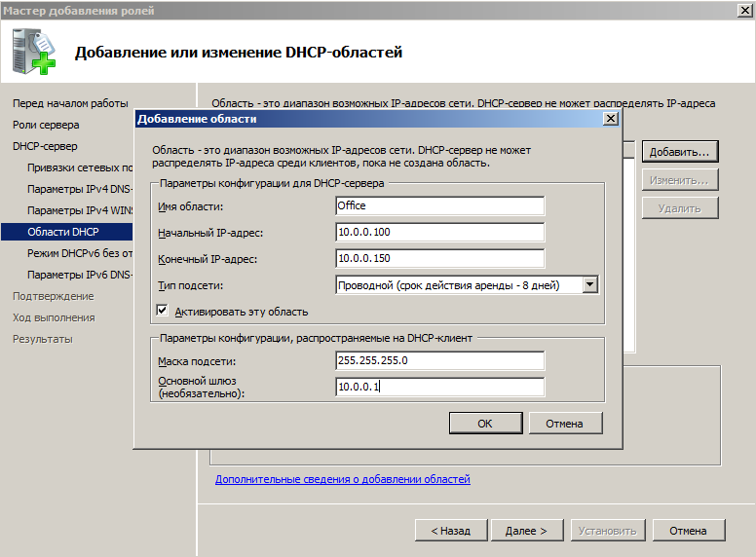Screen dimensions: 756x557
Task: Click the heading 'Добавление или изменение DHCP-областей'
Action: coord(238,52)
